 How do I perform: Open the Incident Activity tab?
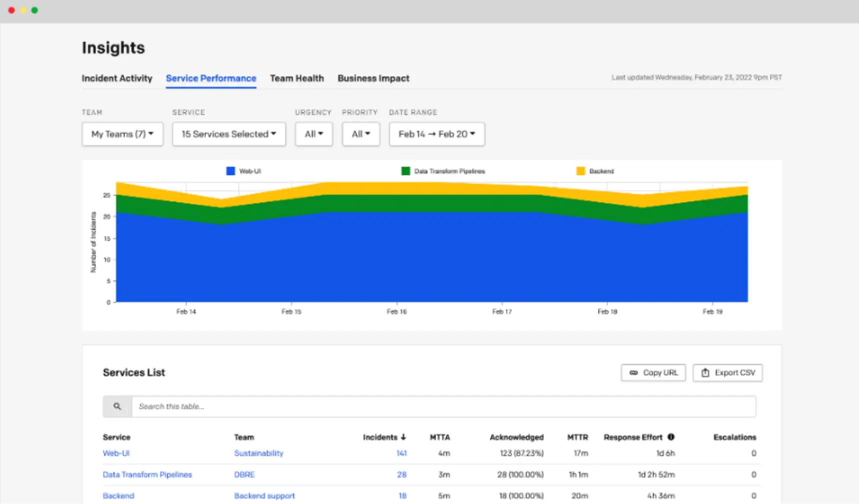117,78
